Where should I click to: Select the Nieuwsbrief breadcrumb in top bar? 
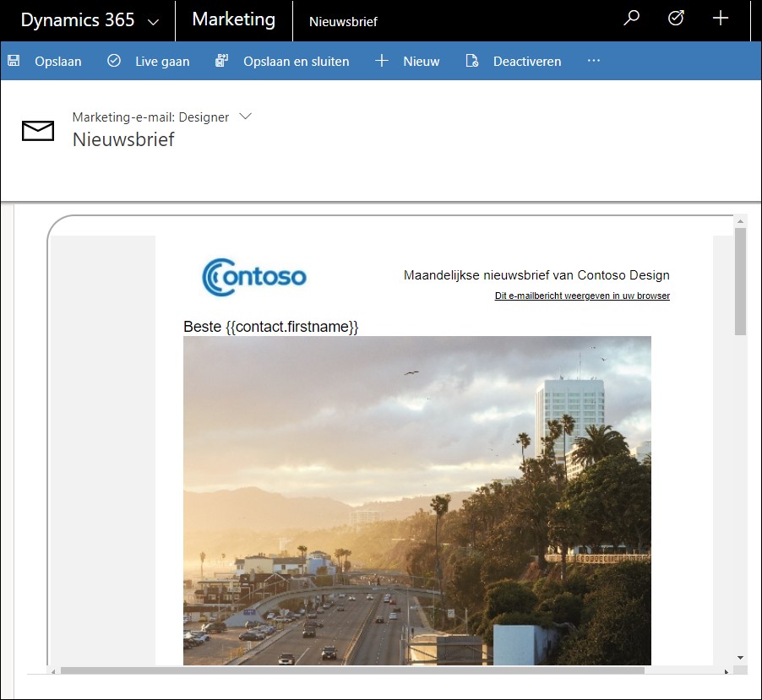pyautogui.click(x=343, y=22)
